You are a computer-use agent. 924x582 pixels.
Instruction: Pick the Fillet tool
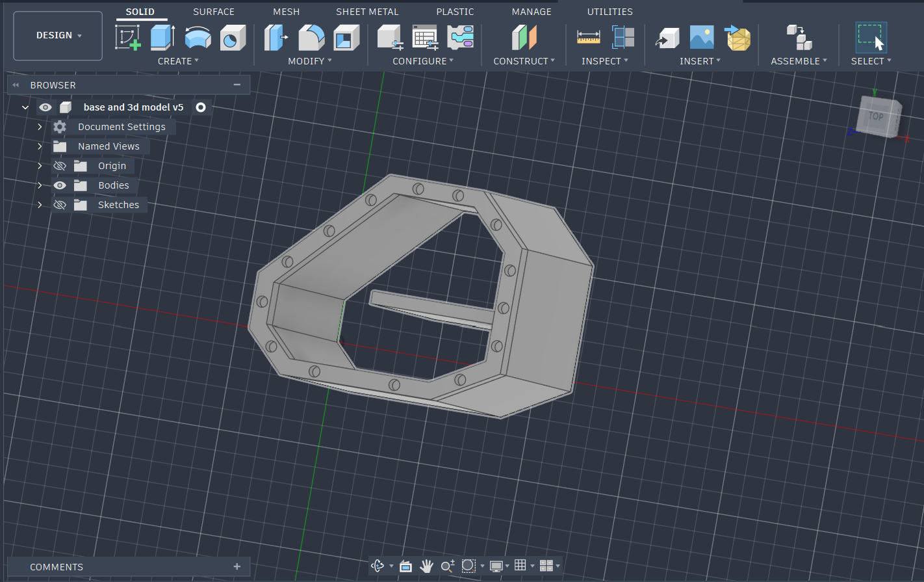coord(311,38)
